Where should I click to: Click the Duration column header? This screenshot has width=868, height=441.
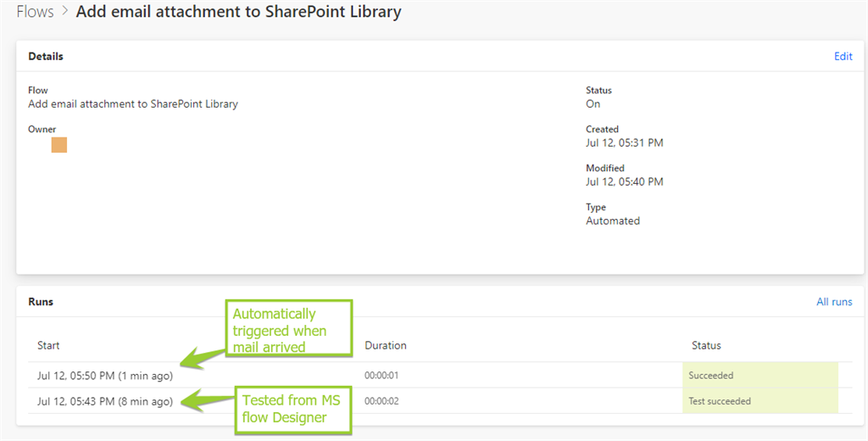386,345
